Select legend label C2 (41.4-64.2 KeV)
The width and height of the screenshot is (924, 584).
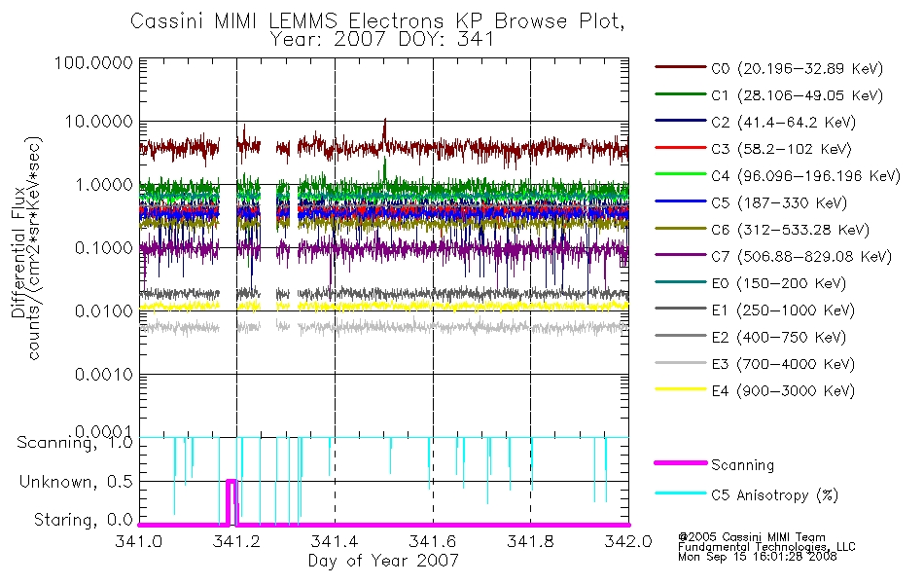783,123
